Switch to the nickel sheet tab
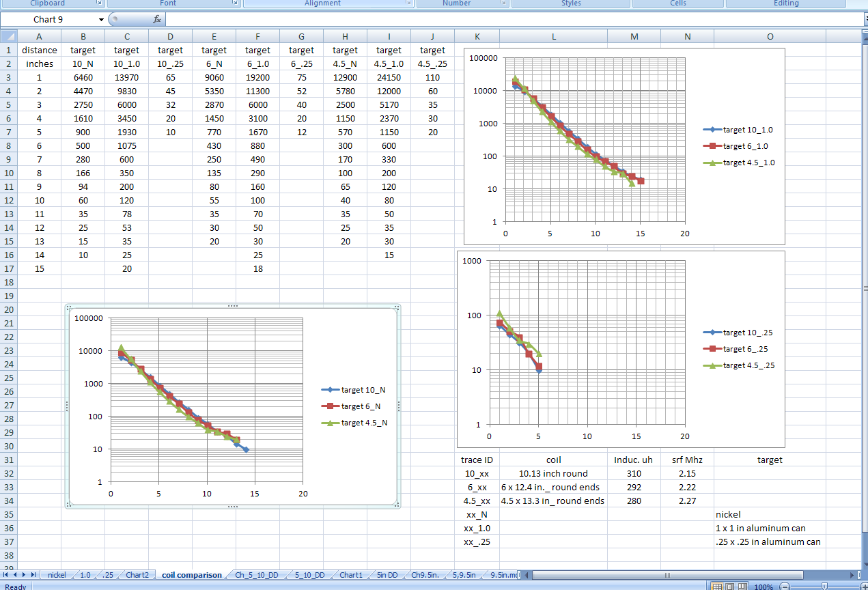This screenshot has width=868, height=590. tap(57, 575)
